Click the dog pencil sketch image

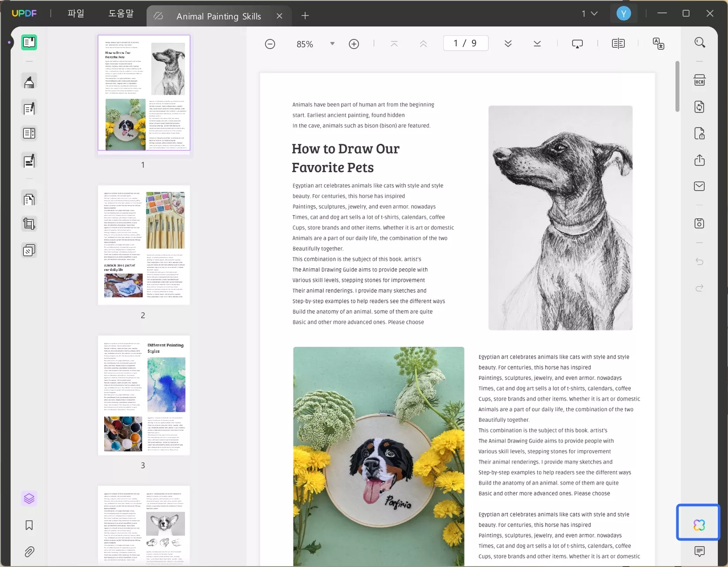560,218
